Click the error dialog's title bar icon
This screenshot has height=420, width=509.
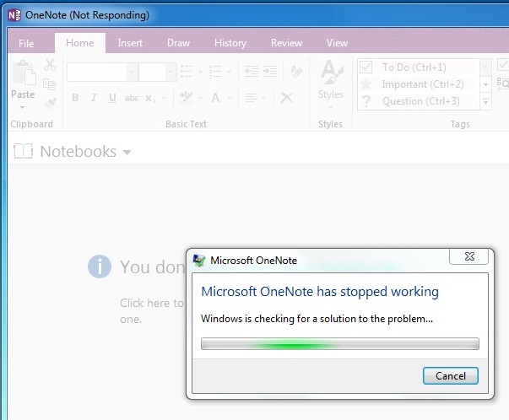(x=199, y=260)
